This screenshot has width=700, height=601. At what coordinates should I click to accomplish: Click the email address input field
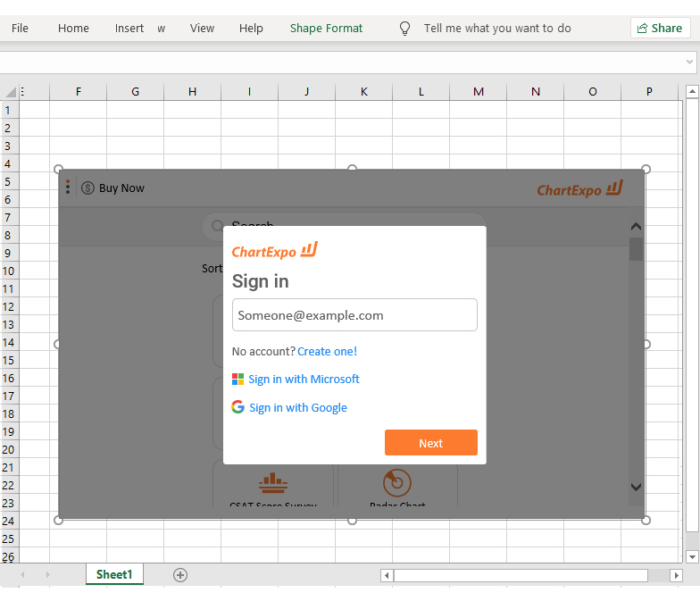pos(354,315)
